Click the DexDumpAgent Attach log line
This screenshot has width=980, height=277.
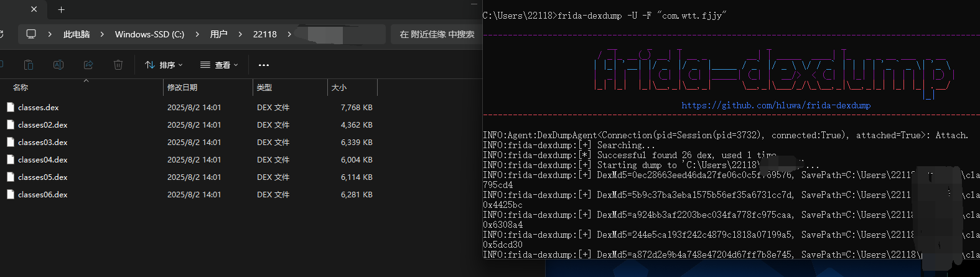pos(726,135)
